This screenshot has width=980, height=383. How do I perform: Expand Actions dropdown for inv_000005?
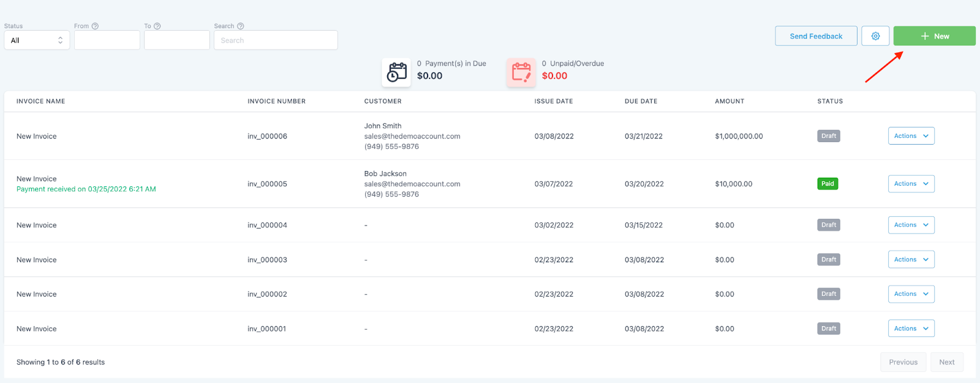click(x=911, y=184)
